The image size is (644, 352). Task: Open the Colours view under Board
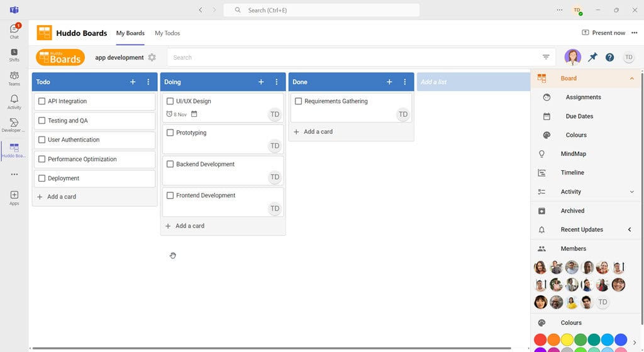(576, 135)
